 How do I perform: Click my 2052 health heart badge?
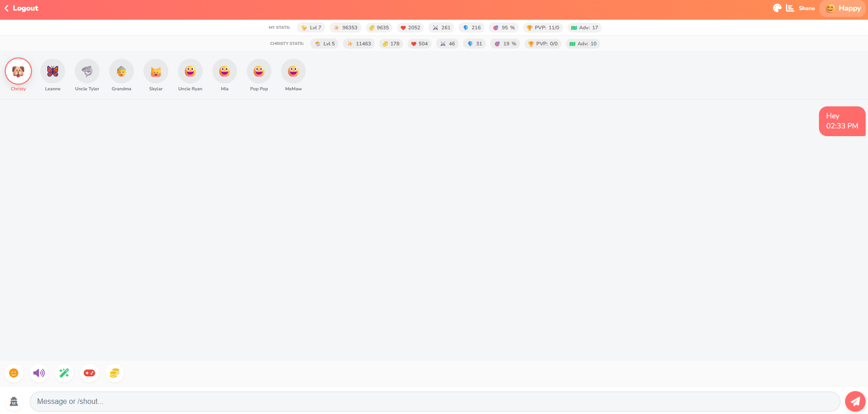tap(410, 28)
